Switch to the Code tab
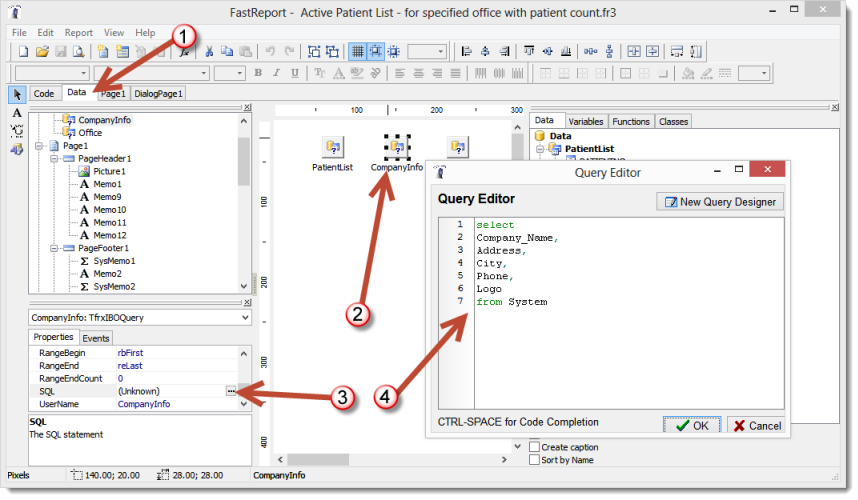The image size is (858, 500). click(x=44, y=94)
